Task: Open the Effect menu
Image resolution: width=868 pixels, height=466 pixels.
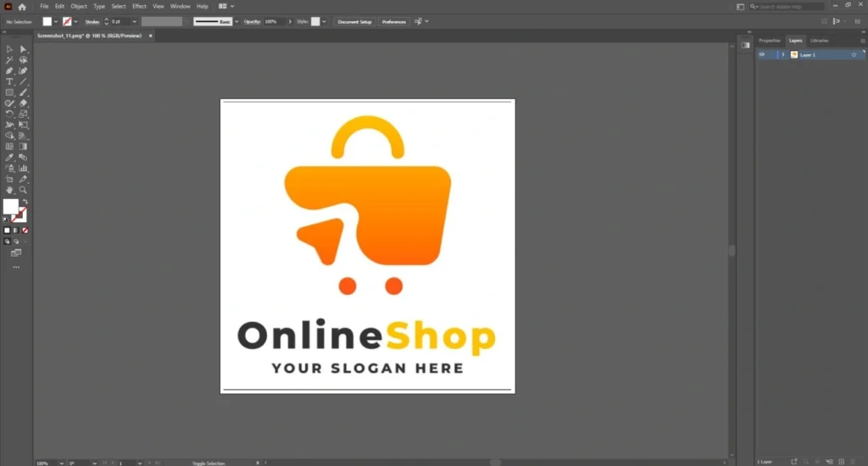Action: tap(140, 7)
